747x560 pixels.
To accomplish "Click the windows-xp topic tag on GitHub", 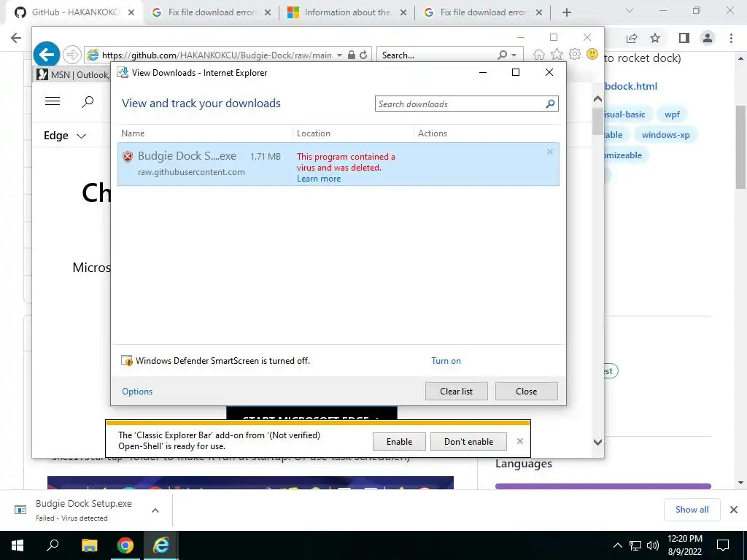I will (665, 135).
